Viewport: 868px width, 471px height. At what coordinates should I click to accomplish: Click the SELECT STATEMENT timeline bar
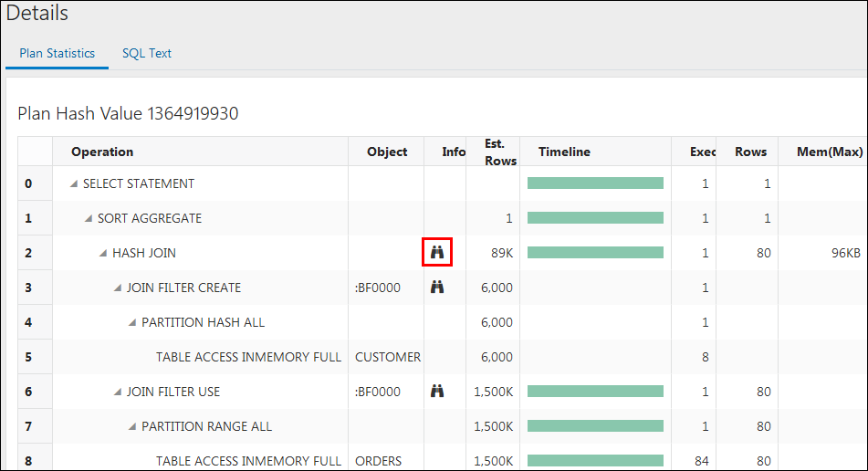(595, 183)
